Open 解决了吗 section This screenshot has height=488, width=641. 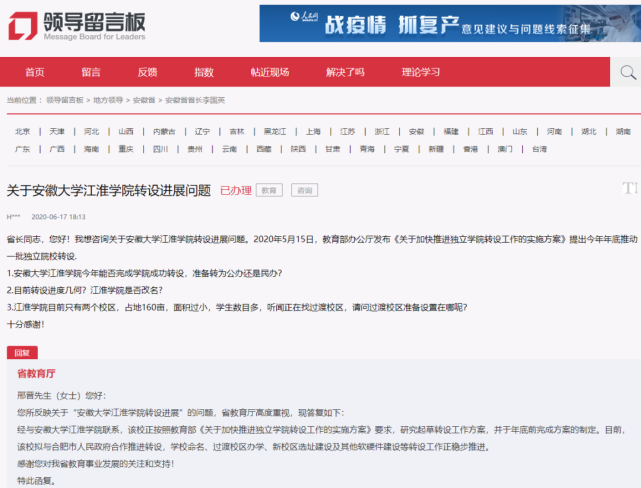click(345, 72)
